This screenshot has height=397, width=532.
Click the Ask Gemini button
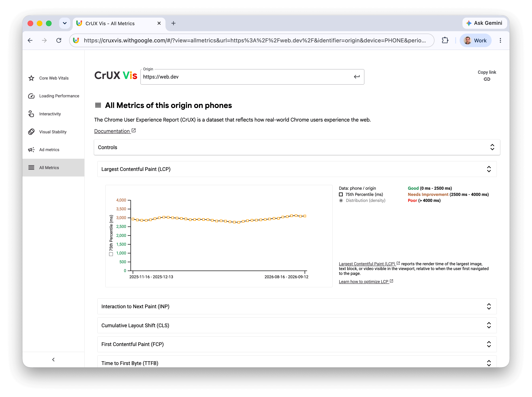pyautogui.click(x=484, y=23)
